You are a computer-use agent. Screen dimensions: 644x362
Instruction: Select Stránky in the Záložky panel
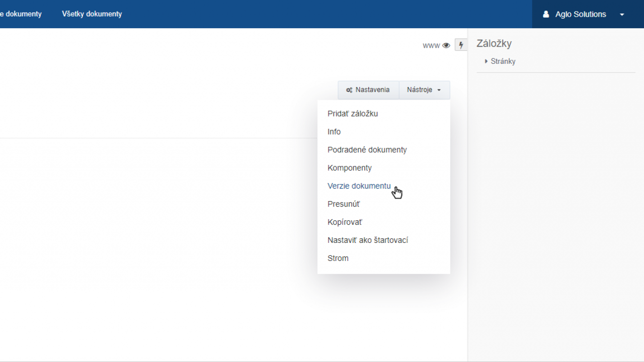coord(503,61)
